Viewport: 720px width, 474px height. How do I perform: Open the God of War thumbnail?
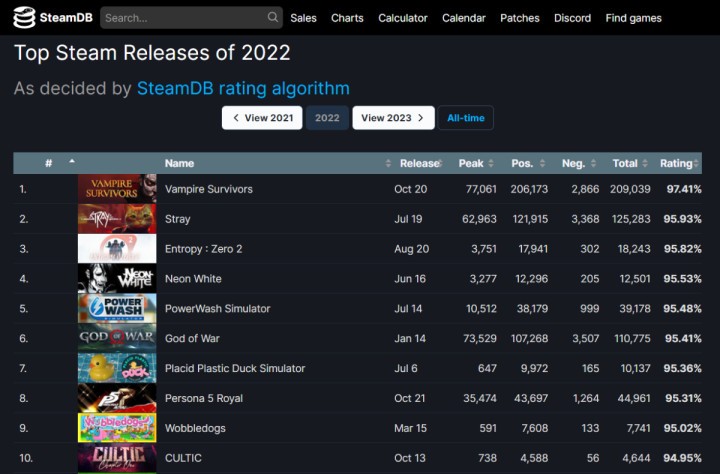click(x=117, y=338)
